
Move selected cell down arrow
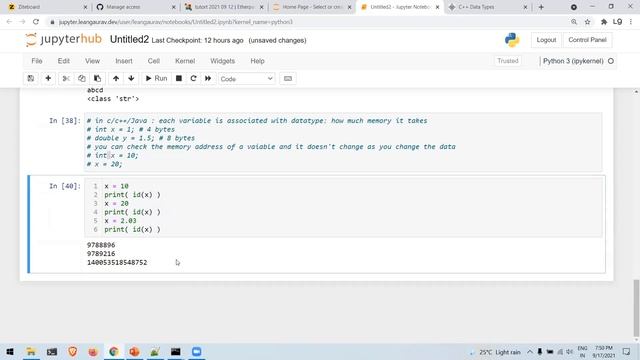(131, 78)
